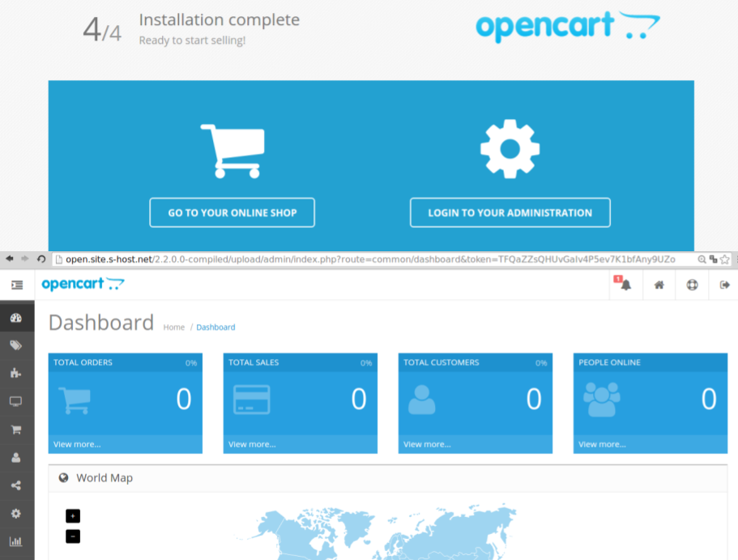The height and width of the screenshot is (560, 738).
Task: Click the browser address bar URL
Action: pos(370,259)
